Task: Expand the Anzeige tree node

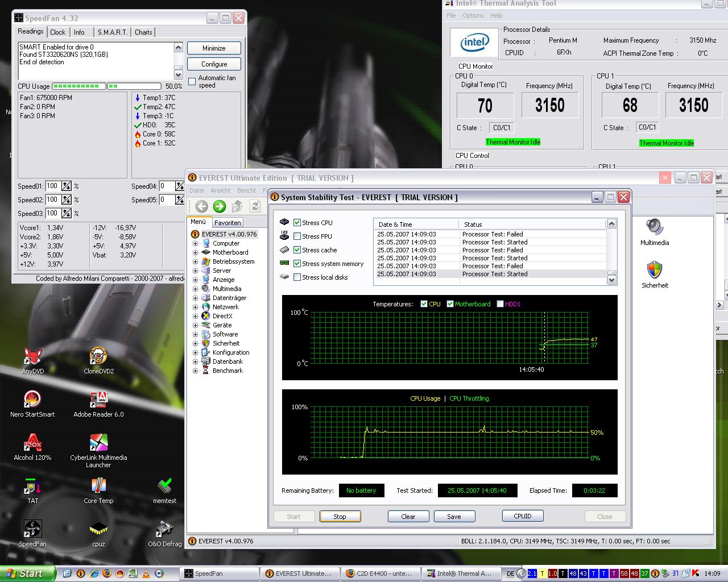Action: coord(195,280)
